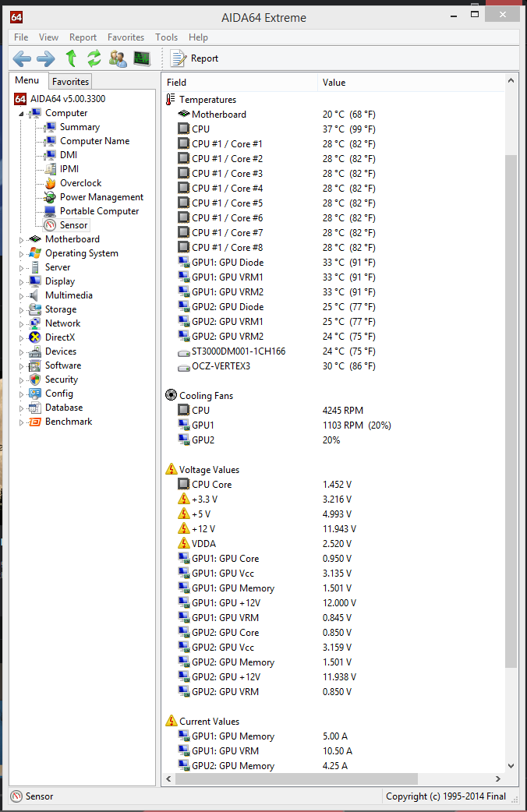Image resolution: width=527 pixels, height=812 pixels.
Task: Select the OCZ-VERTEX3 drive row
Action: (x=334, y=366)
